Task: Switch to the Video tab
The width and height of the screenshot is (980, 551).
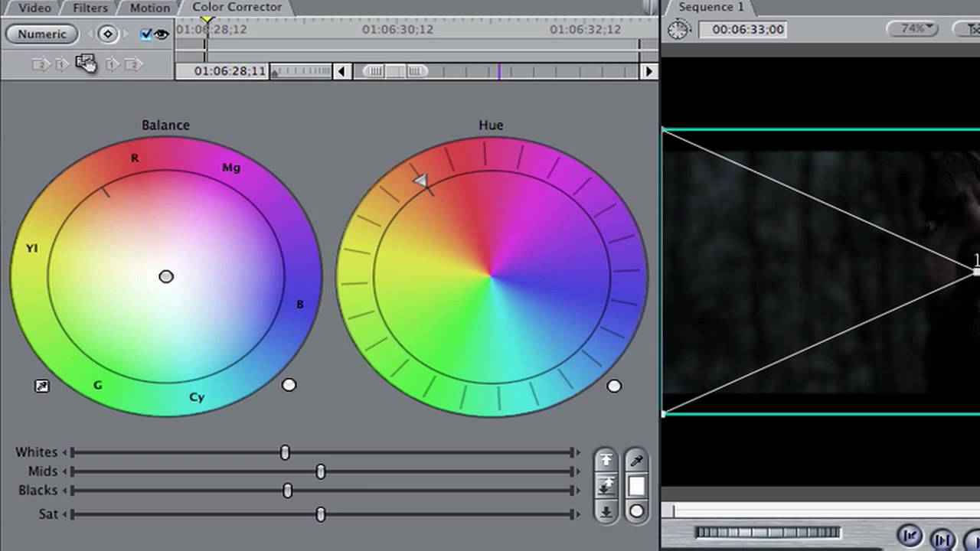Action: tap(34, 8)
